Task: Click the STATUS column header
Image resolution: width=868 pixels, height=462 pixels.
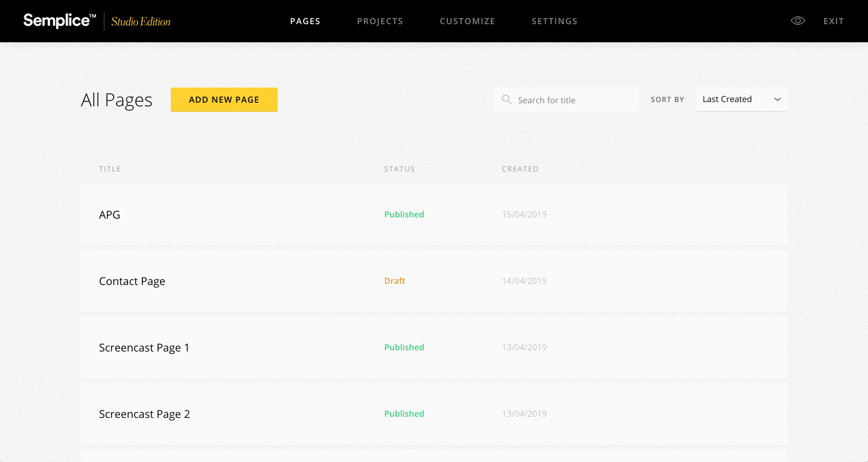Action: coord(399,169)
